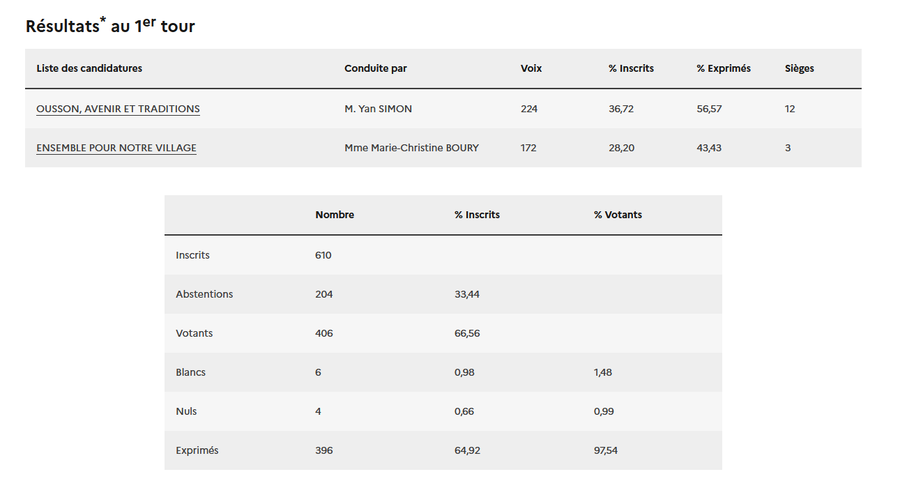
Task: Open the ENSEMBLE POUR NOTRE VILLAGE list link
Action: 116,148
